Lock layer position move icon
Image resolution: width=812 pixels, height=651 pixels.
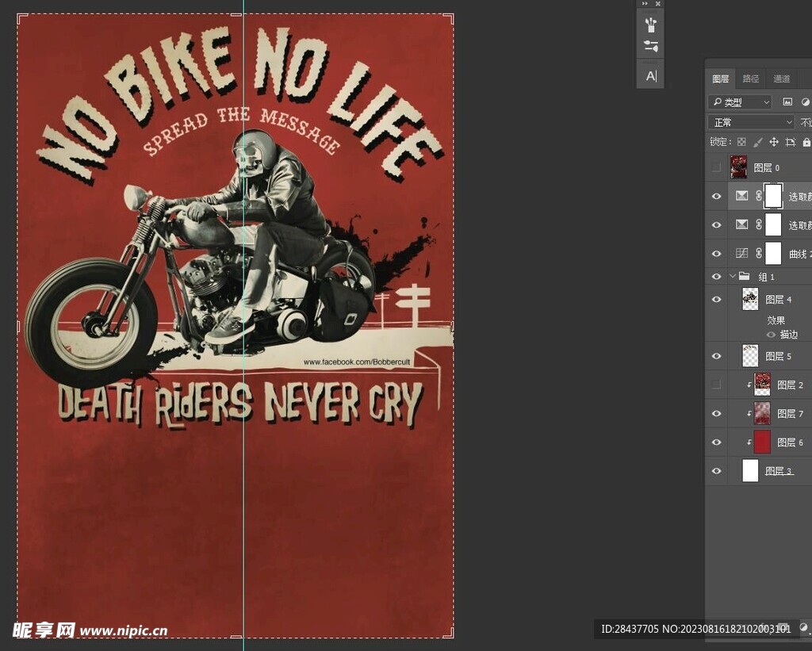[774, 142]
